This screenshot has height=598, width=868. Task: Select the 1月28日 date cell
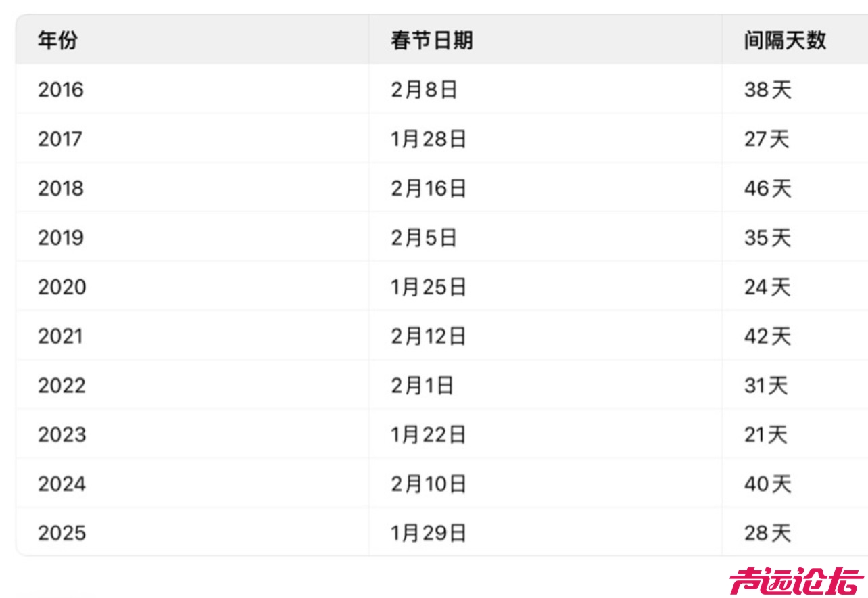[x=429, y=139]
